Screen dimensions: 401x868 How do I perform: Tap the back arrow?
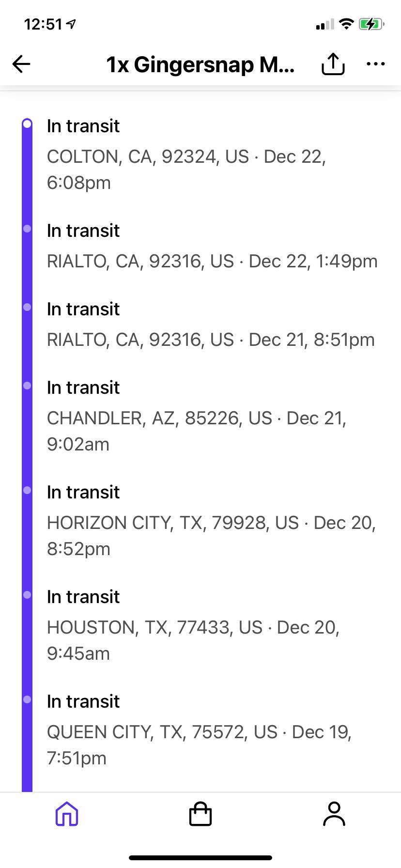[21, 64]
